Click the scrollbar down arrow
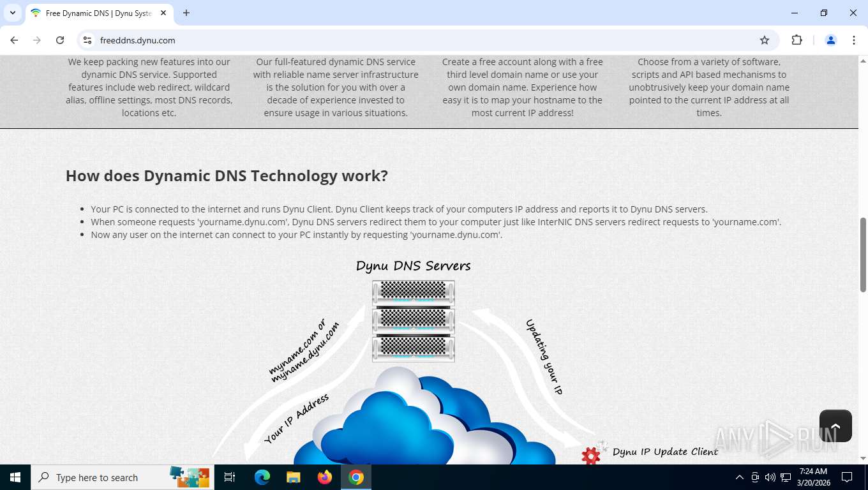Viewport: 868px width, 490px height. (x=864, y=459)
